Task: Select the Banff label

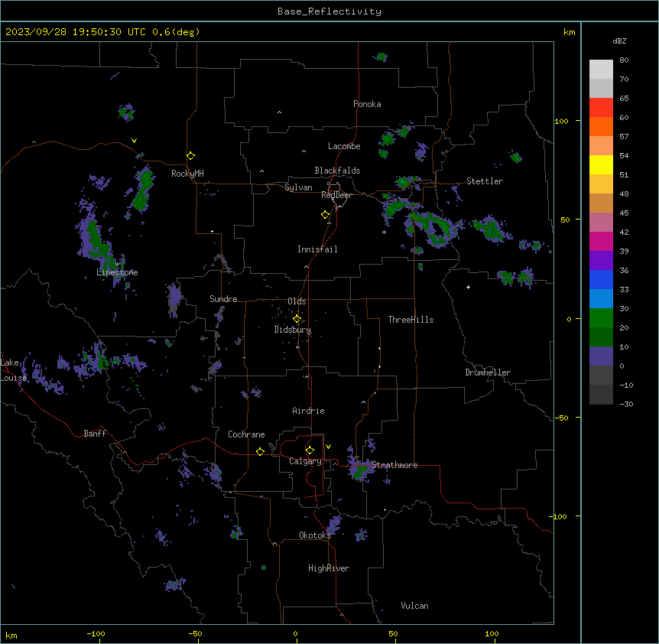Action: 95,434
